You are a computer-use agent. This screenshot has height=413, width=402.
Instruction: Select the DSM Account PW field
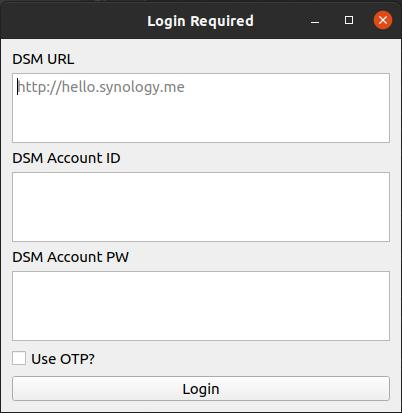(x=201, y=306)
